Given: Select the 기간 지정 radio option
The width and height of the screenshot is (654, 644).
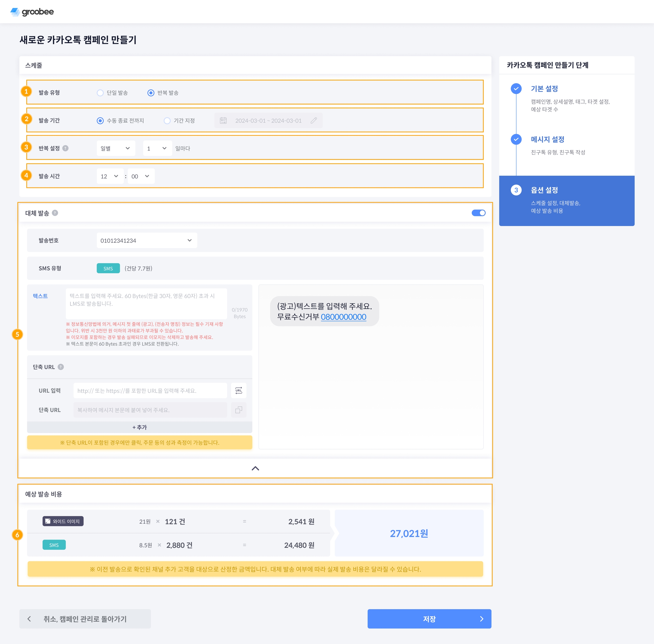Looking at the screenshot, I should pos(167,121).
